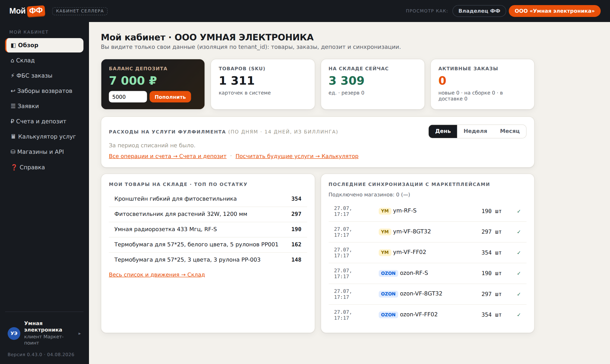Navigate to Заявки
610x364 pixels.
[44, 106]
